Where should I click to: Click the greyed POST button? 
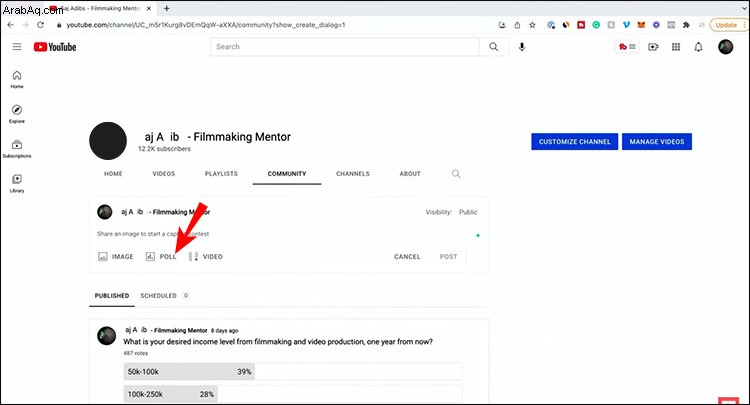pos(448,257)
